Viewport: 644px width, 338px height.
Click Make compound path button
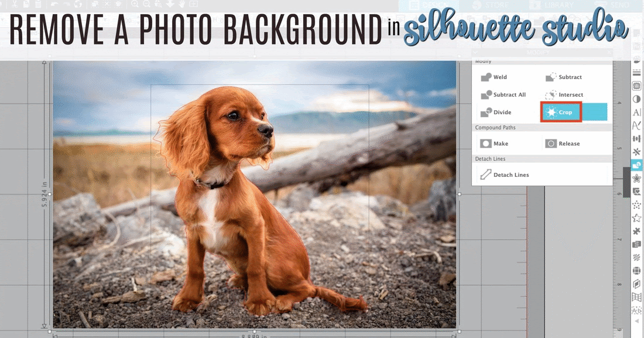click(495, 144)
